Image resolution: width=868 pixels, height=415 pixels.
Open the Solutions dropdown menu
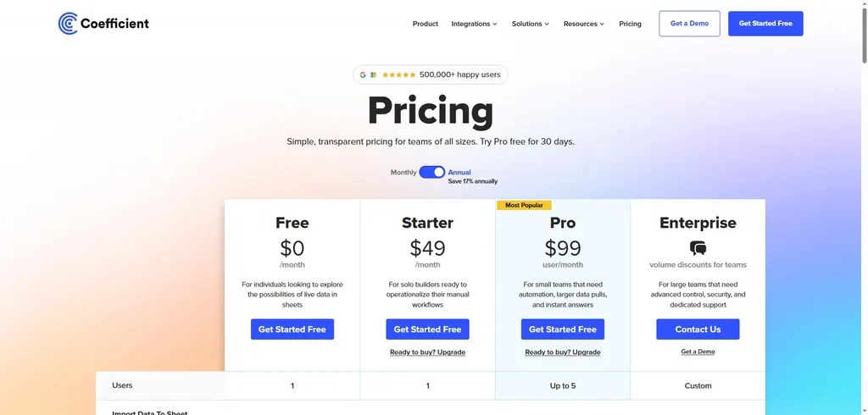coord(531,24)
